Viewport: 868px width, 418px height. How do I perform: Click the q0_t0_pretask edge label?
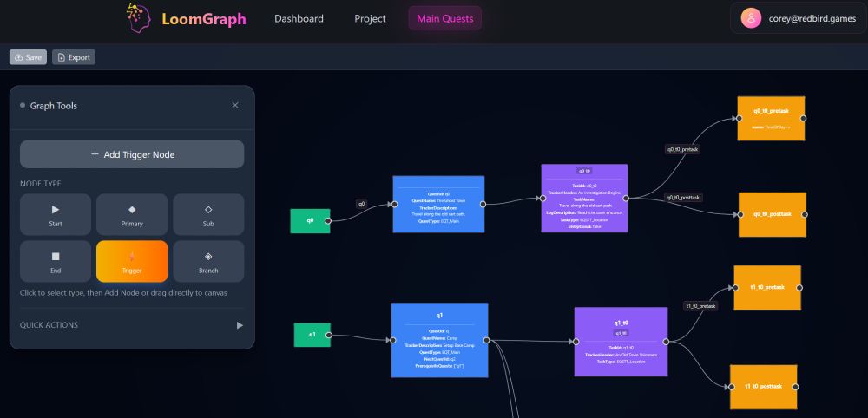point(682,149)
